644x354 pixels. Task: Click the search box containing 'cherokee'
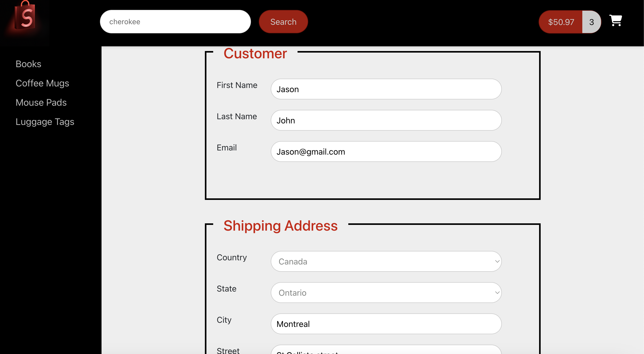pos(175,22)
